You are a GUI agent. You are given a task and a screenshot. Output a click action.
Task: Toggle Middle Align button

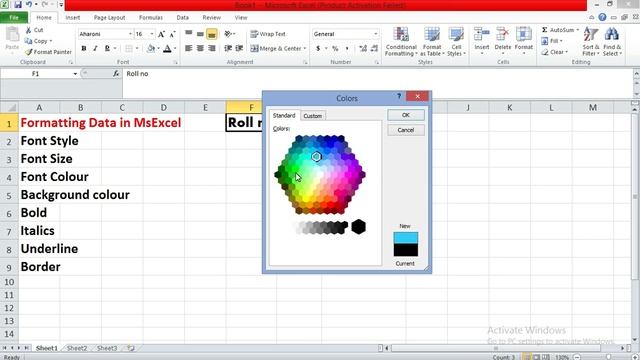tap(200, 34)
